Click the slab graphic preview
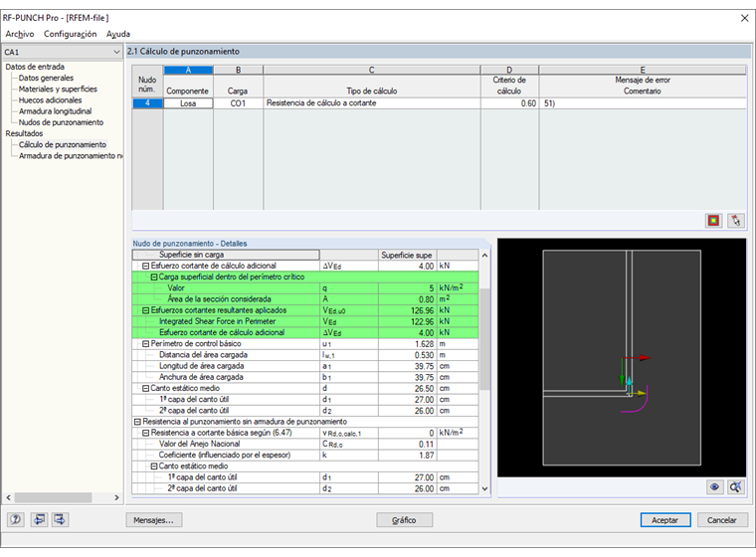This screenshot has height=557, width=756. pos(622,357)
